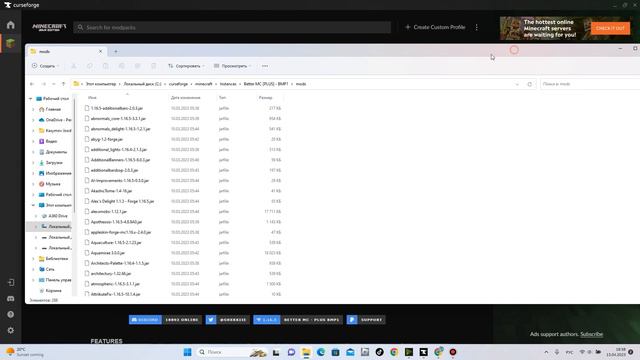Open the CurseForge sign-in icon in sidebar
640x360 pixels.
pos(11,282)
